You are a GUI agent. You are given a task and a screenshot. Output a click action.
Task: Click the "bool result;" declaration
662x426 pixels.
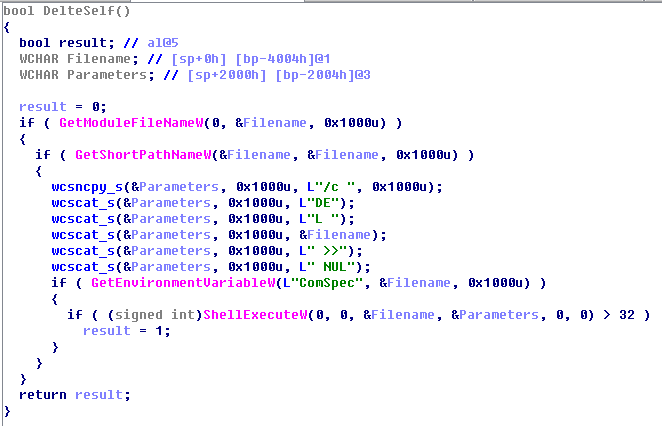67,43
